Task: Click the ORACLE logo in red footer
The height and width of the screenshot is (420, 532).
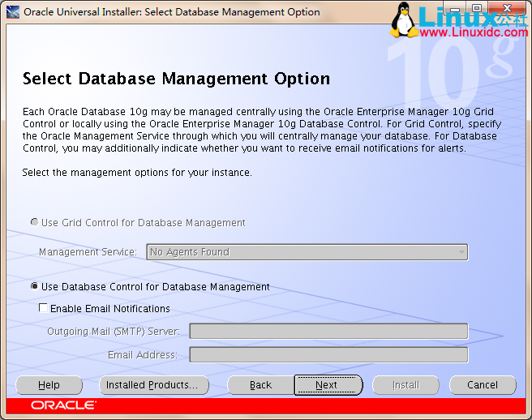Action: pos(63,405)
